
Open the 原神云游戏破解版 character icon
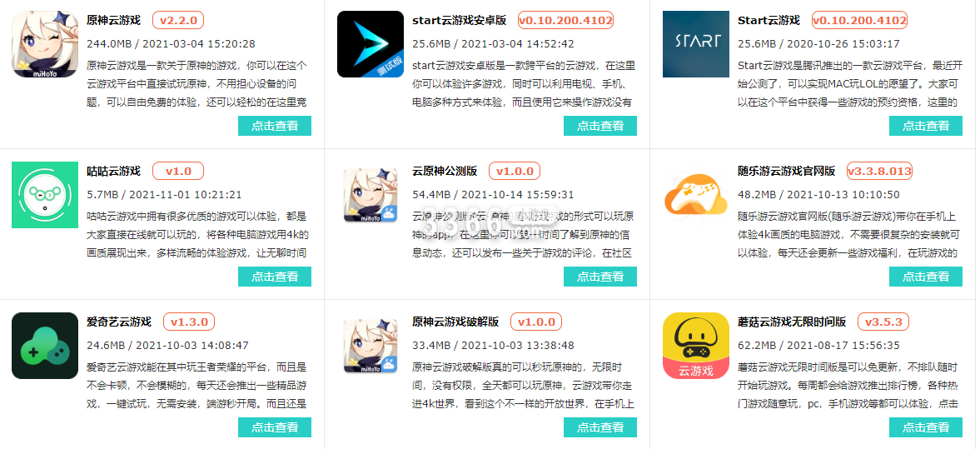click(x=371, y=346)
